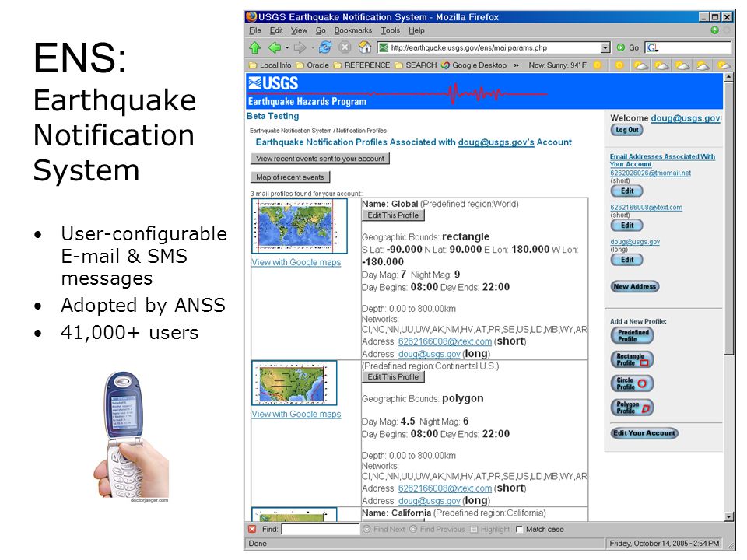Image resolution: width=747 pixels, height=560 pixels.
Task: Open the Local Info bookmark folder
Action: [x=270, y=65]
